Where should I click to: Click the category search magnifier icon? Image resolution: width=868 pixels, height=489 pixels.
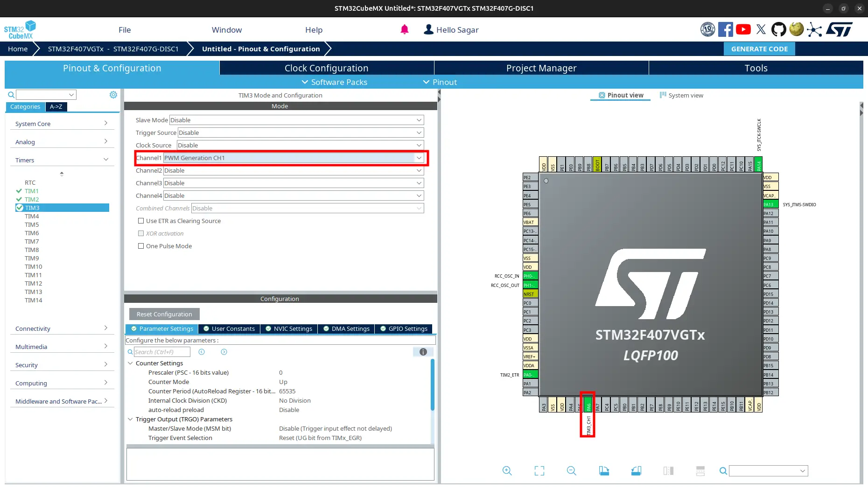pyautogui.click(x=11, y=95)
